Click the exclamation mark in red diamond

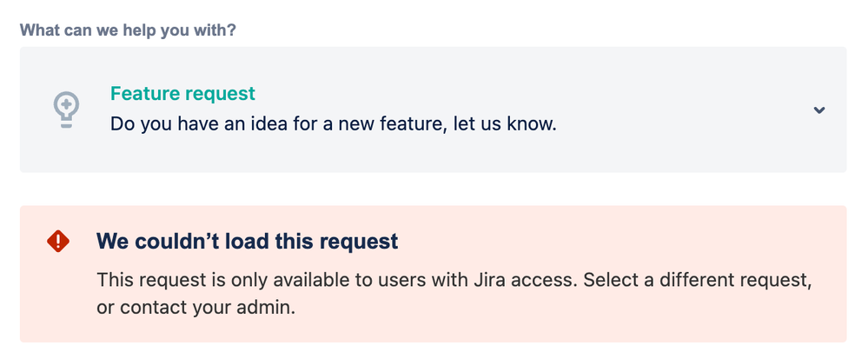coord(58,241)
